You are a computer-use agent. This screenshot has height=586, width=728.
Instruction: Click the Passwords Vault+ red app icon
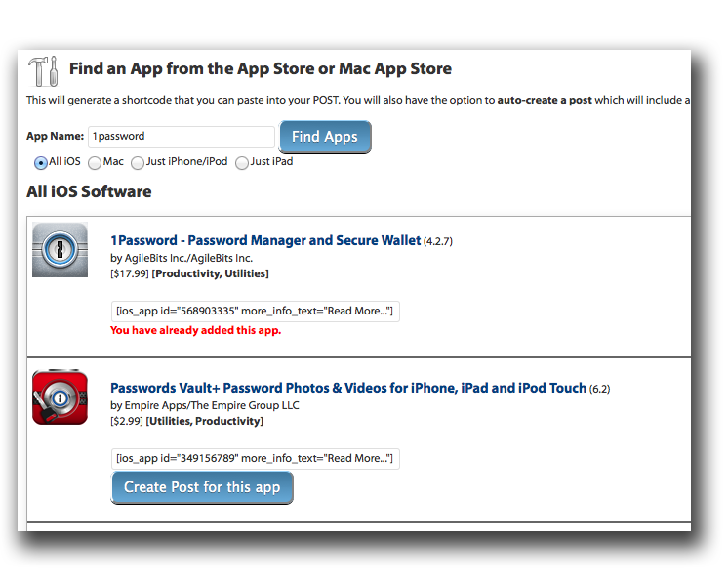(x=60, y=398)
